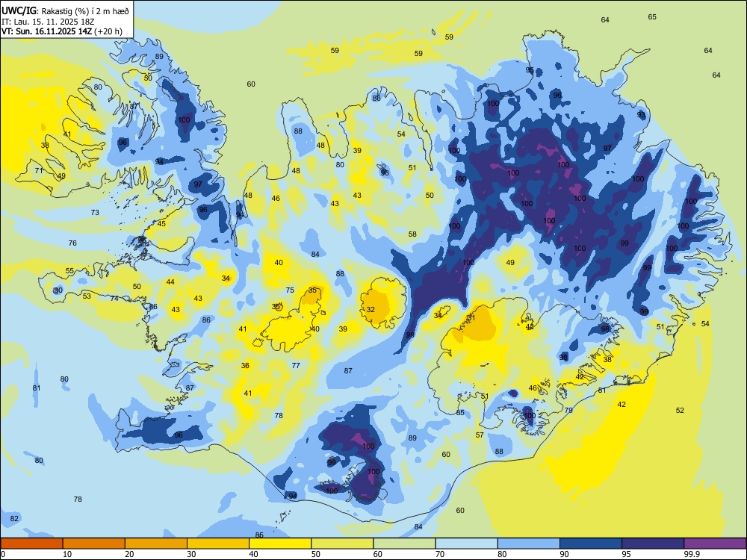Screen dimensions: 747x560
Task: Click the map value '71' in the Westfjords
Action: click(39, 170)
